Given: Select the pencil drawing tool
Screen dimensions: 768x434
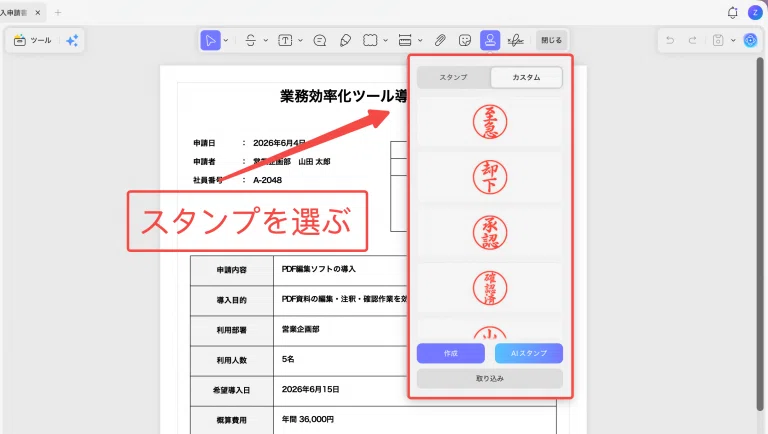Looking at the screenshot, I should 345,40.
